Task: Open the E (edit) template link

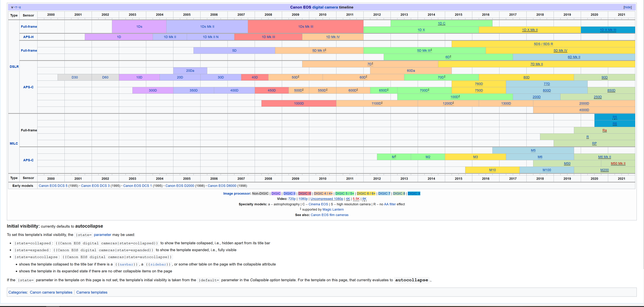Action: coord(20,7)
